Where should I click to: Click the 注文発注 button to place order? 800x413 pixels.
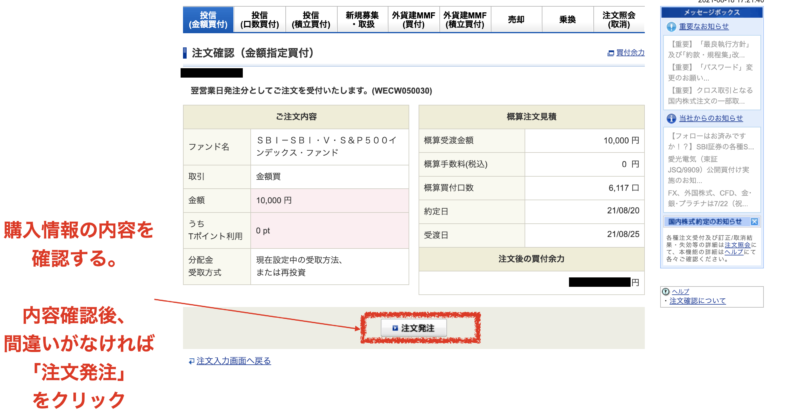[414, 328]
